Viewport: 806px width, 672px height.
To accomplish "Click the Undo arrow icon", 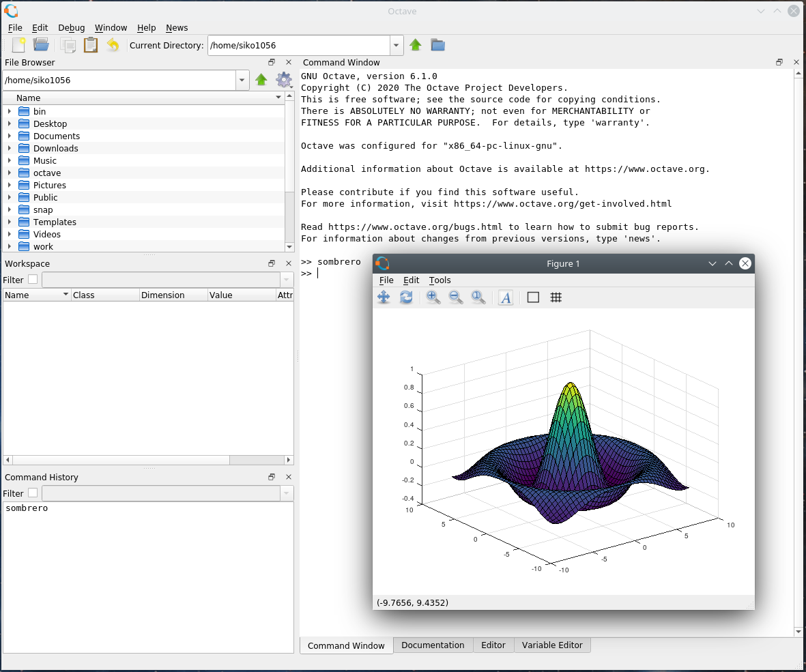I will (113, 45).
